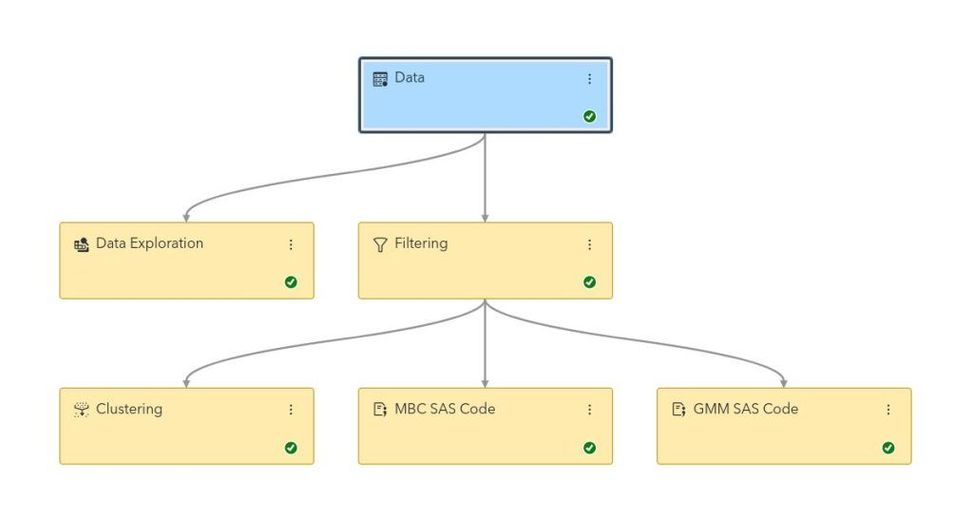This screenshot has width=973, height=522.
Task: Click the GMM SAS Code icon
Action: (x=679, y=410)
